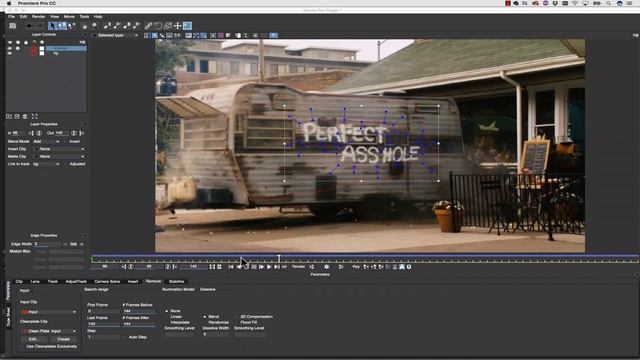This screenshot has width=640, height=360.
Task: Click the Set button beside Edge Width
Action: coord(73,244)
